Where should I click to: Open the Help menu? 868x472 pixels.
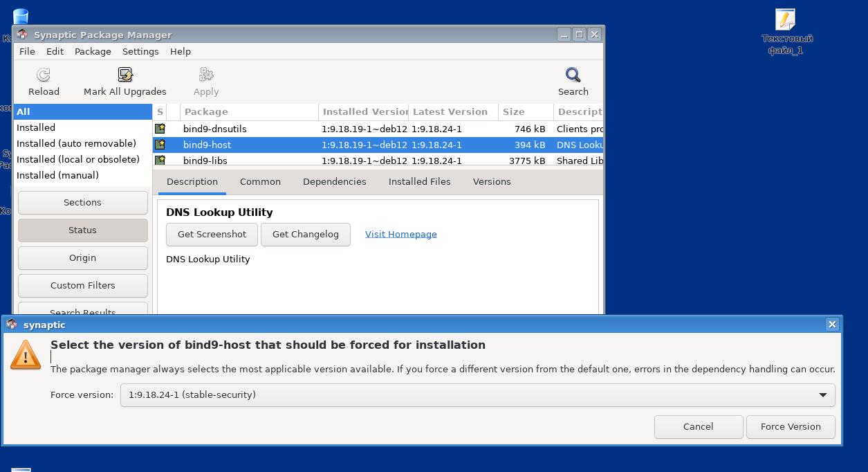(x=181, y=51)
